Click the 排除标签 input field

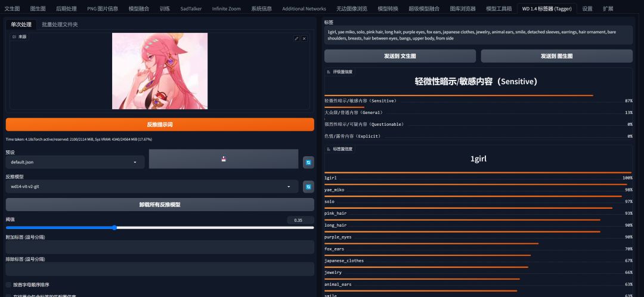point(160,269)
